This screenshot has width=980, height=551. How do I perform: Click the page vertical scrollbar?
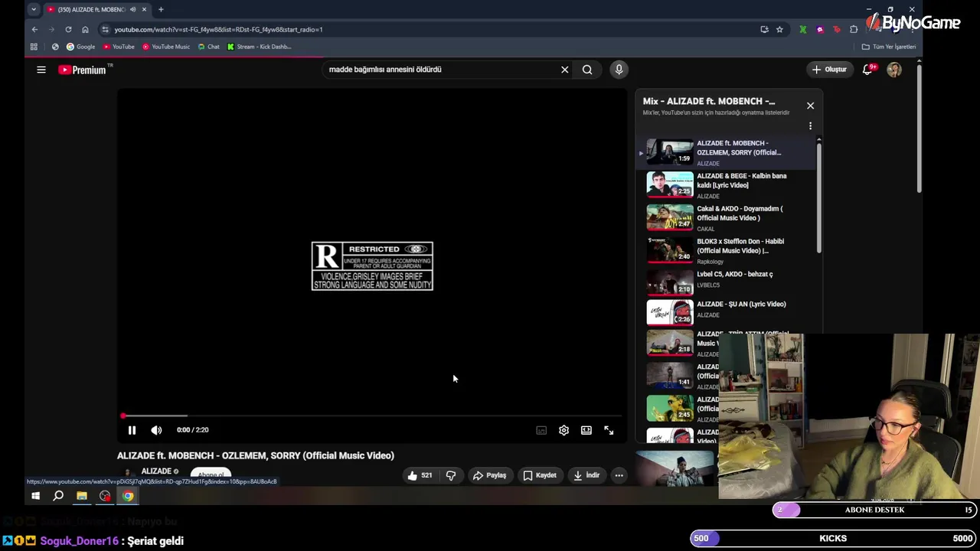(918, 130)
